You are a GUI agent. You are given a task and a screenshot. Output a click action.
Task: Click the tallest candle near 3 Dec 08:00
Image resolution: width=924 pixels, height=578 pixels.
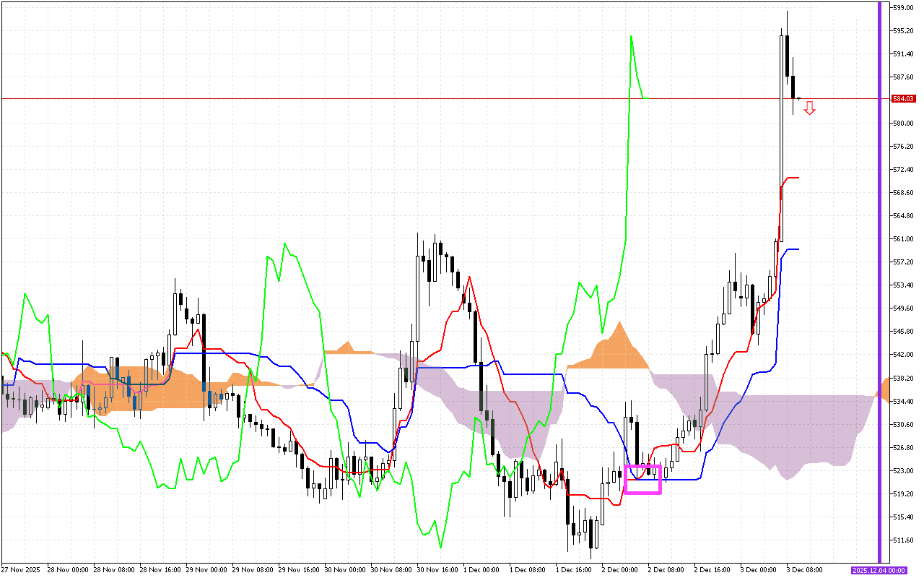[x=782, y=137]
